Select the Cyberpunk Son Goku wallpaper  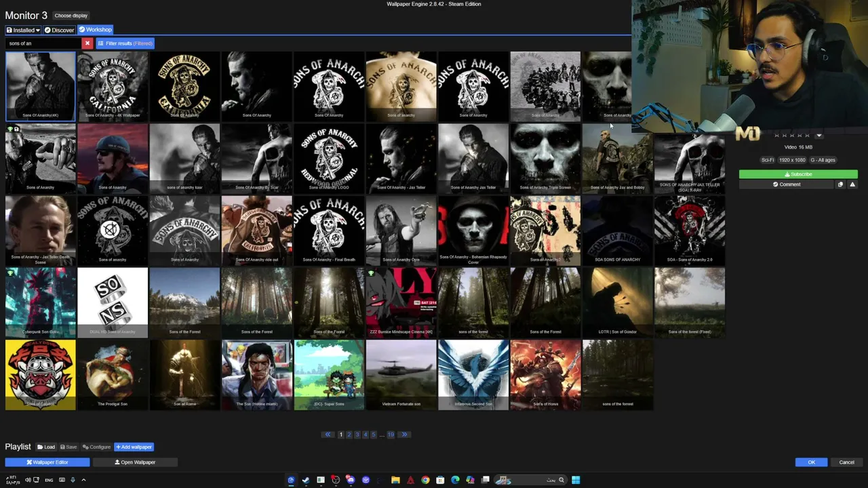point(41,302)
